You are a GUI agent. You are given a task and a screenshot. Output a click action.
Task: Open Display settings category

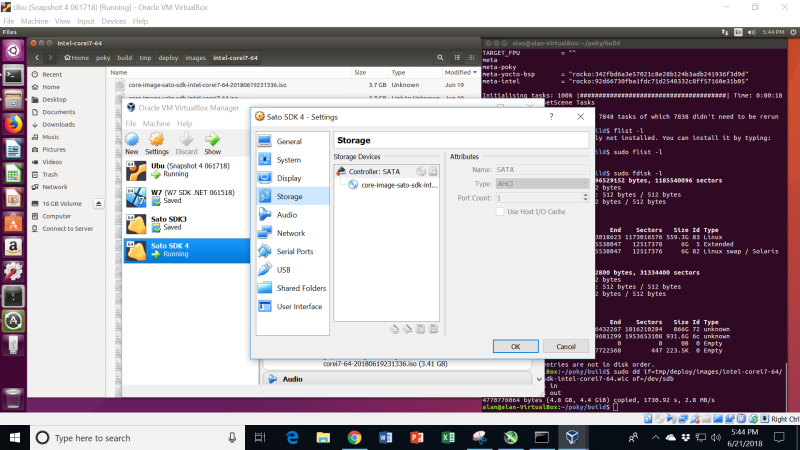tap(292, 178)
